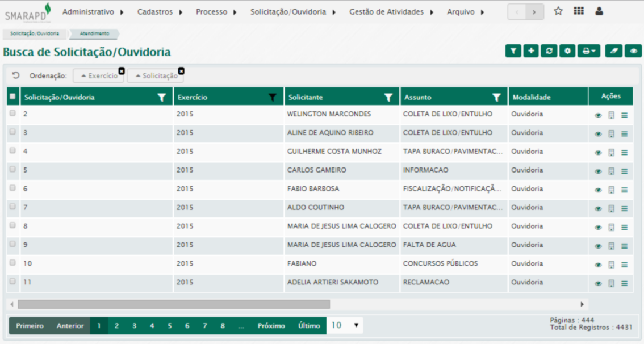Jump to the Último page
Viewport: 644px width, 344px height.
(309, 326)
